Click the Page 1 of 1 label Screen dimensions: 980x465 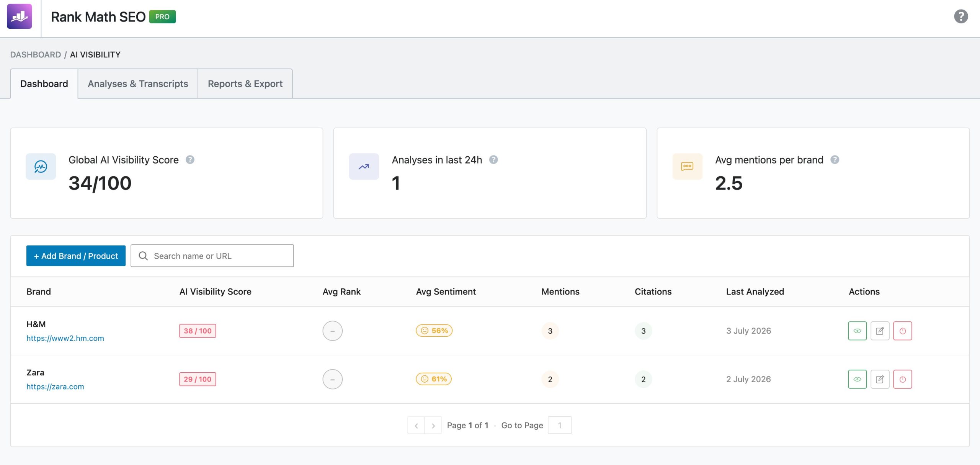pos(468,425)
